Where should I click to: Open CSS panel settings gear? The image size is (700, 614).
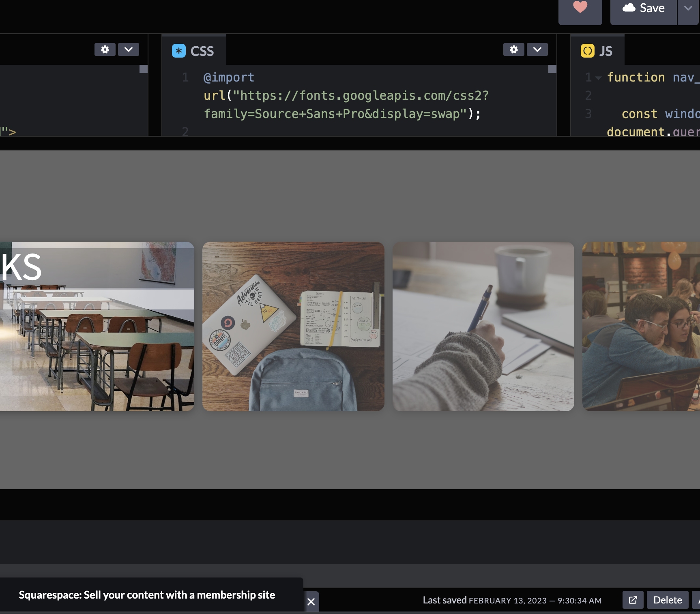(x=514, y=49)
